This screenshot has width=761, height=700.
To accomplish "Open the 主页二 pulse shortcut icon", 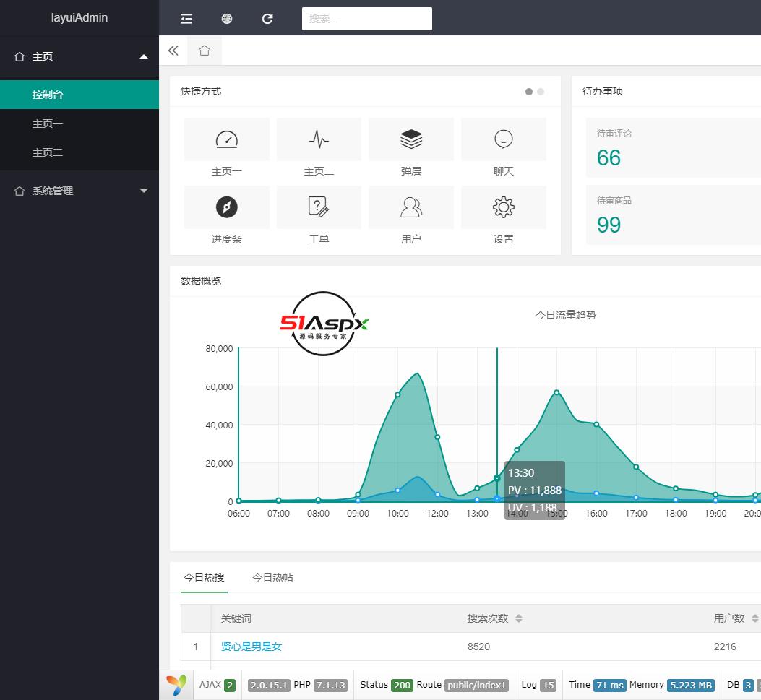I will (319, 139).
